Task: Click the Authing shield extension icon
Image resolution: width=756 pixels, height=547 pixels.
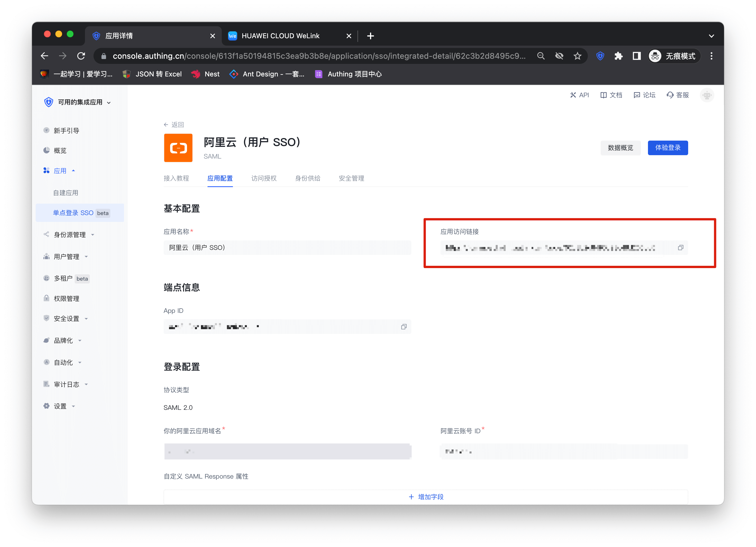Action: click(600, 56)
